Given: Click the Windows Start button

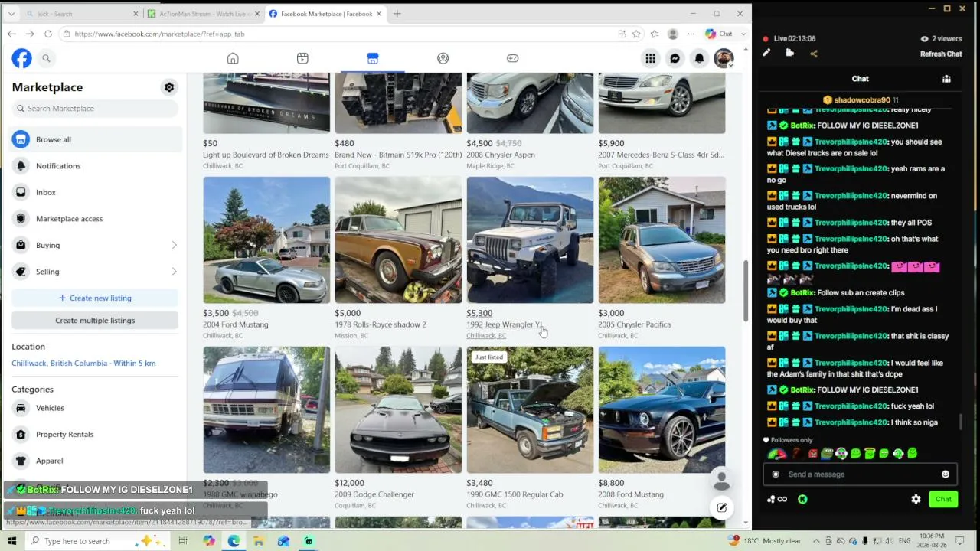Looking at the screenshot, I should click(11, 541).
